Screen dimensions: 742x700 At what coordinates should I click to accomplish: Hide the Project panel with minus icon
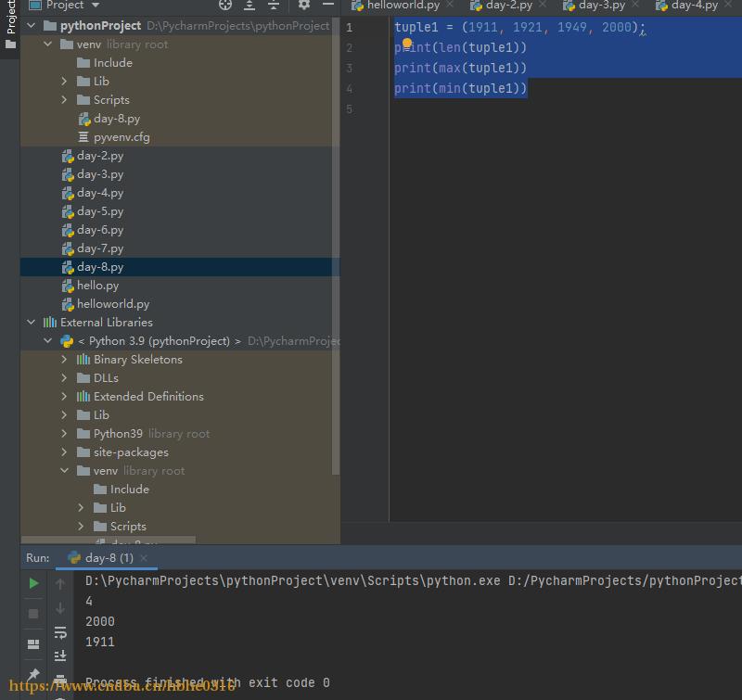pyautogui.click(x=328, y=5)
